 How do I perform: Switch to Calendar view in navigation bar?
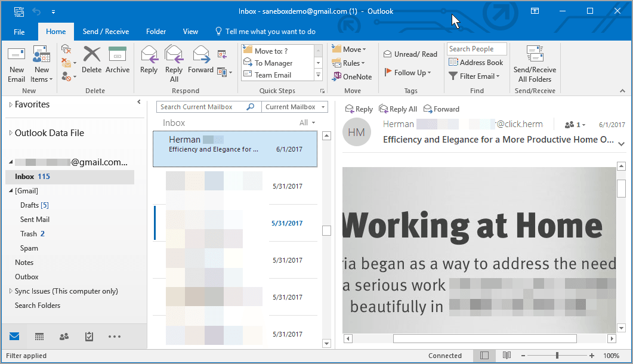coord(39,337)
